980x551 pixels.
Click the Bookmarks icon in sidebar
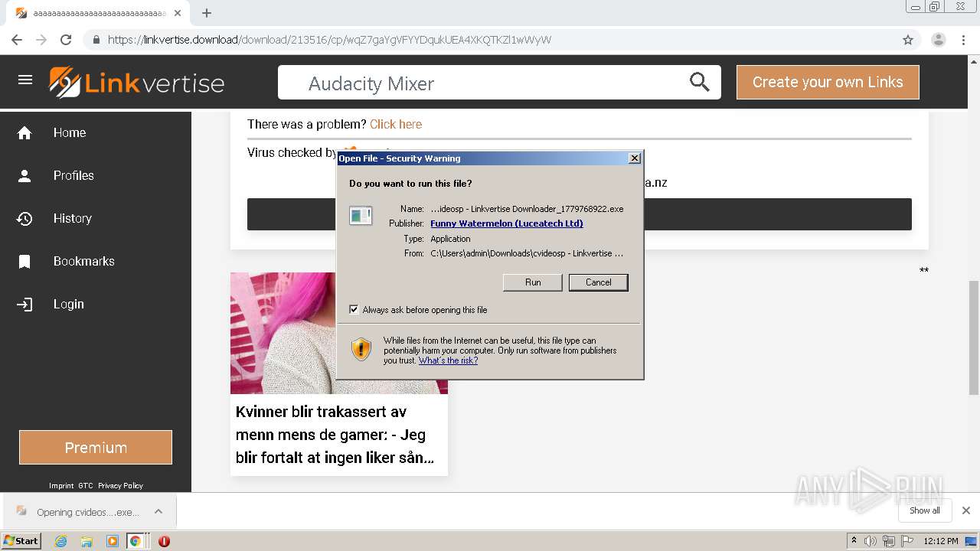pyautogui.click(x=24, y=262)
